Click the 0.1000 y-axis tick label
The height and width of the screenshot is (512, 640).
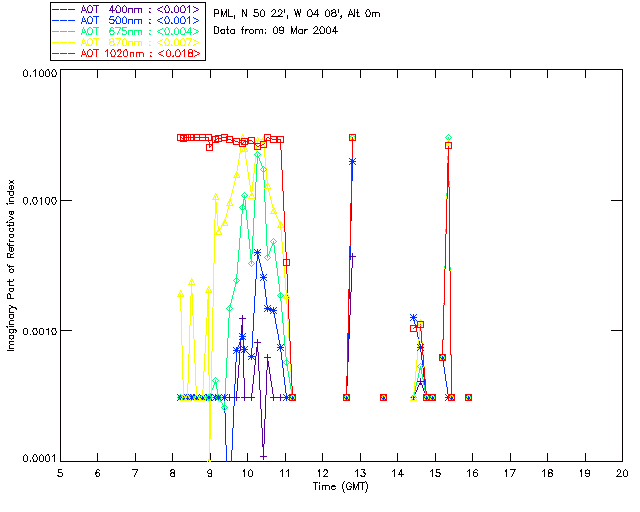(39, 73)
